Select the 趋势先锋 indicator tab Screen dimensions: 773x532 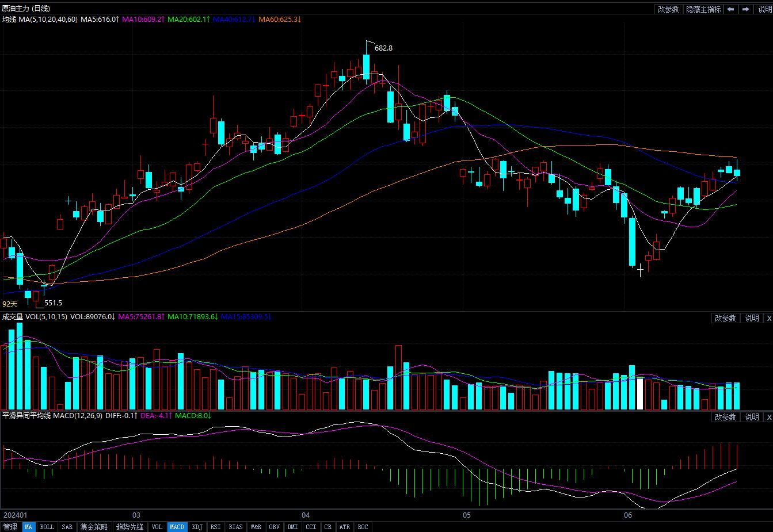click(x=130, y=527)
